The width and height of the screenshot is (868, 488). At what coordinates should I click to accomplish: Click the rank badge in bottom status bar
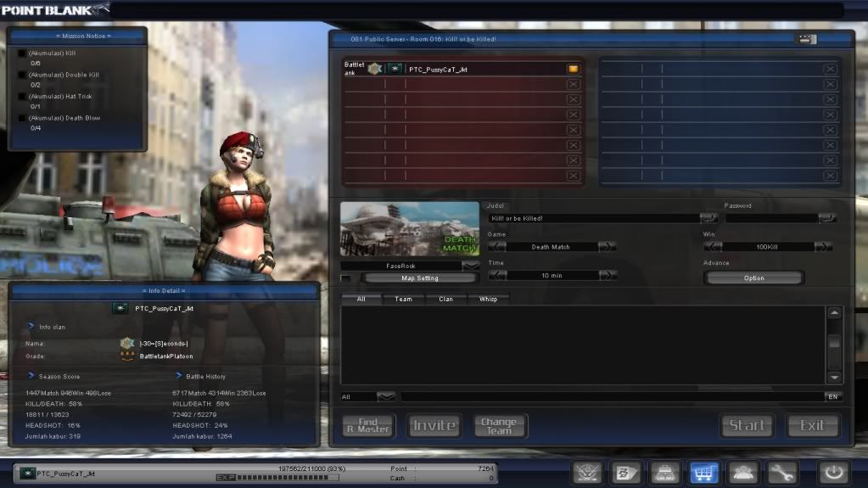click(x=27, y=474)
